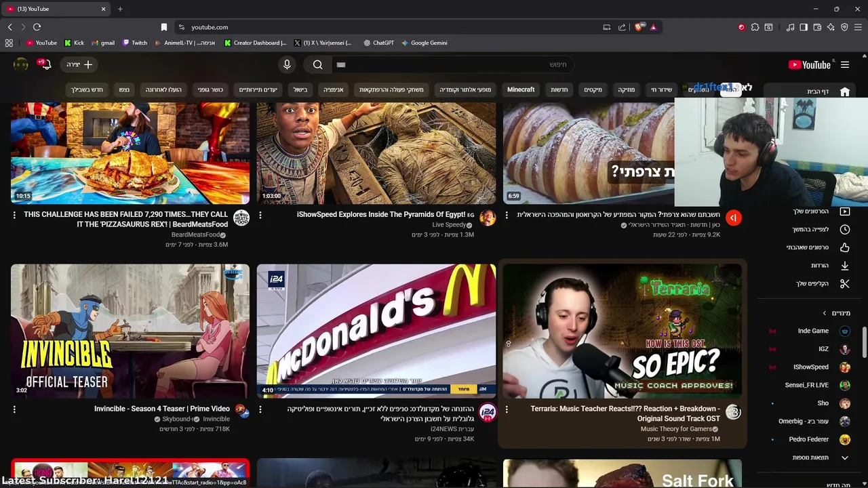Open the Twitch bookmark
Image resolution: width=868 pixels, height=488 pixels.
[135, 43]
